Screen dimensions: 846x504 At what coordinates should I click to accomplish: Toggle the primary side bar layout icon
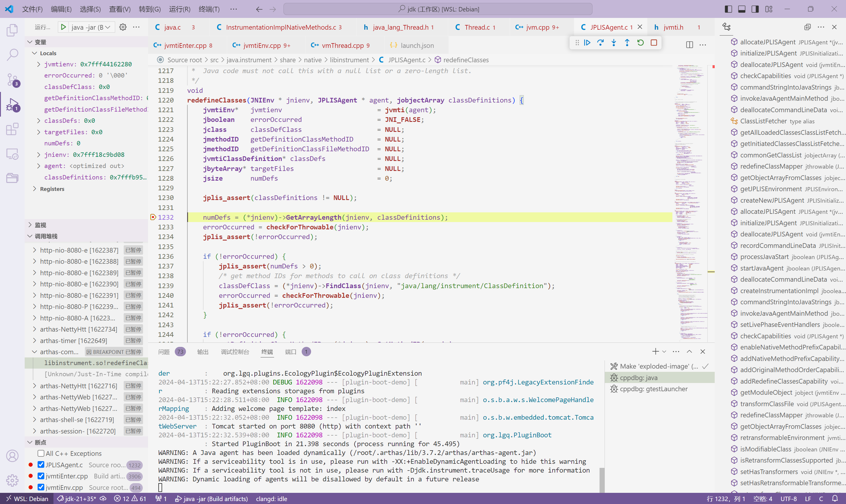(728, 9)
